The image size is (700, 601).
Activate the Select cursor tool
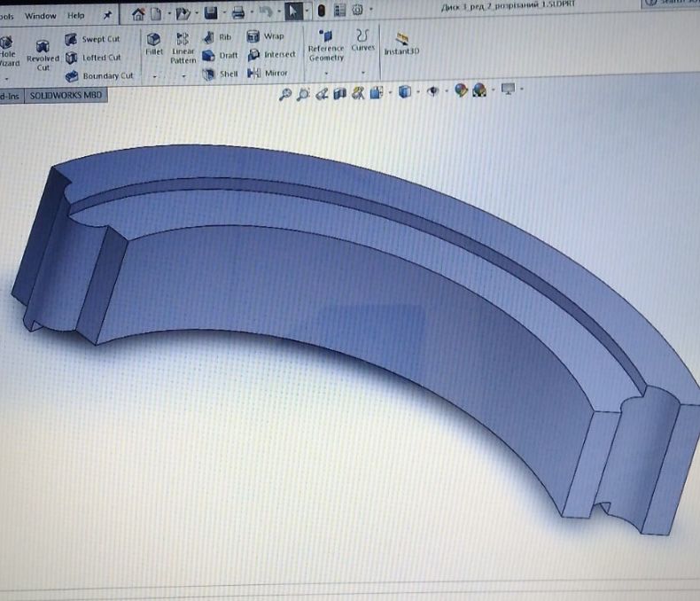pos(293,12)
